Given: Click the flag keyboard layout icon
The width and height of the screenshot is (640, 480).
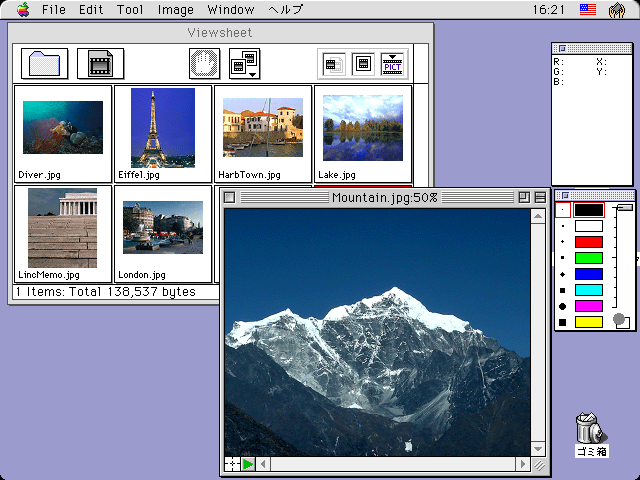Looking at the screenshot, I should point(587,10).
